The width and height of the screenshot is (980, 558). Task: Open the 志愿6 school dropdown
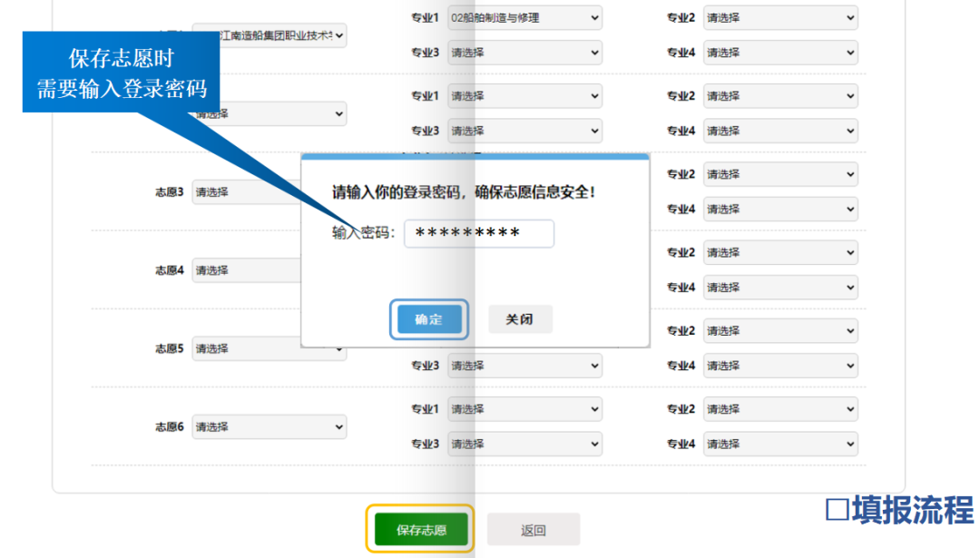[269, 426]
